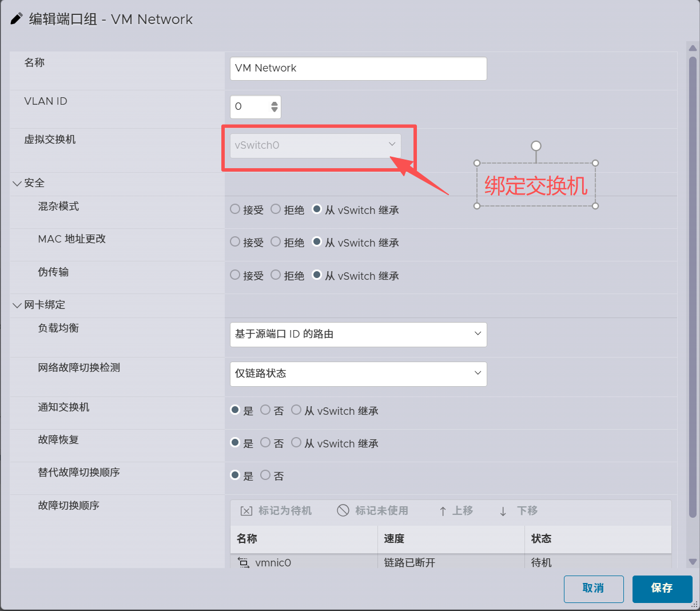Open the 负载均衡 dropdown

point(358,334)
